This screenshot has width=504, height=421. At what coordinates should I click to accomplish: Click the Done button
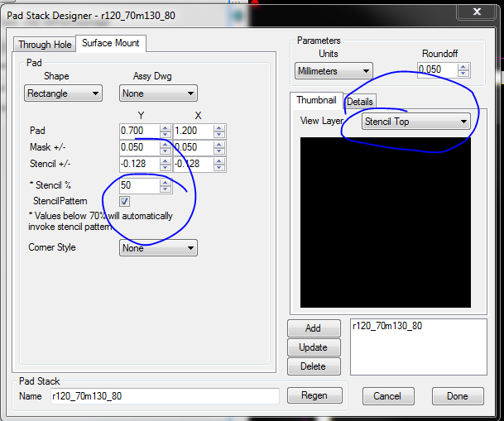point(458,396)
